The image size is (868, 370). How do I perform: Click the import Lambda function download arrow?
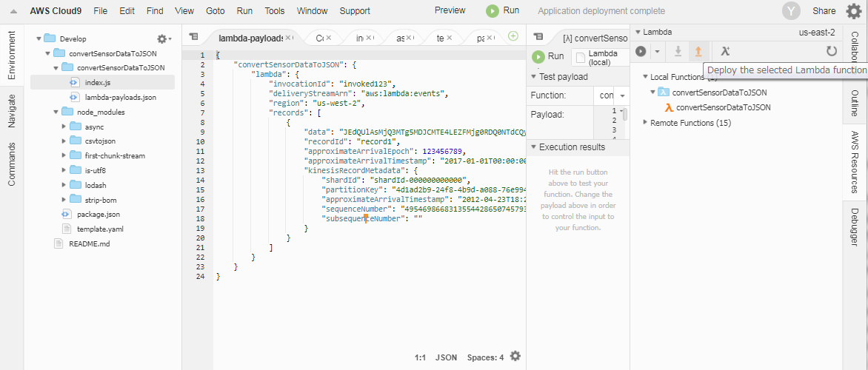pos(678,52)
